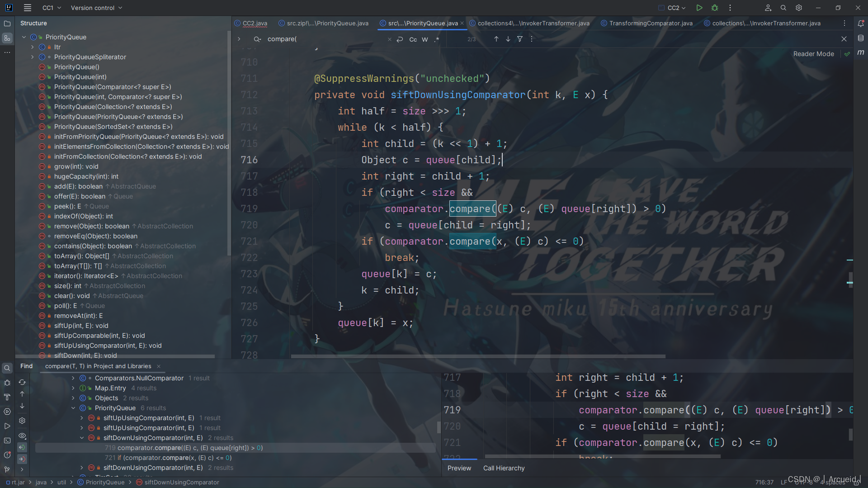Viewport: 868px width, 488px height.
Task: Expand replace field chevron in search bar
Action: pos(239,39)
